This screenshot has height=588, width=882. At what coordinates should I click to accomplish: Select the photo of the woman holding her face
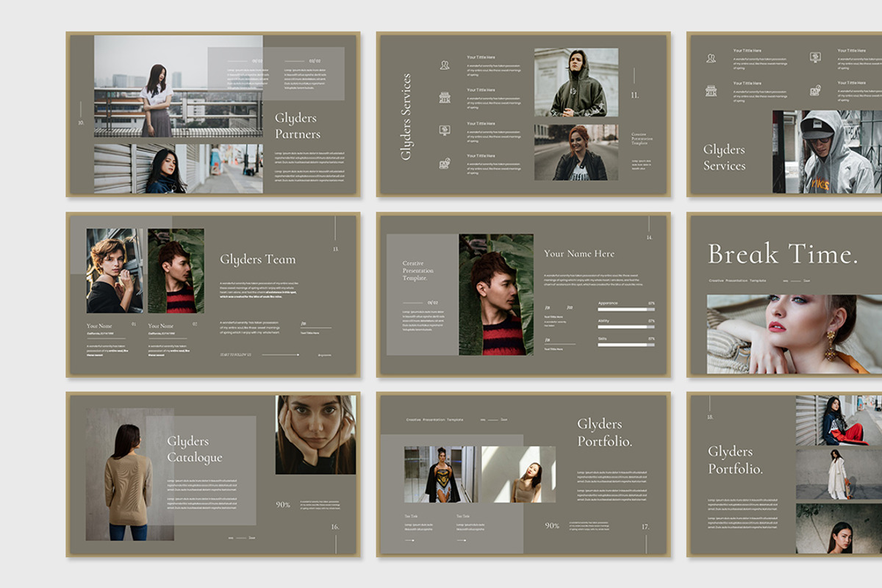coord(315,434)
